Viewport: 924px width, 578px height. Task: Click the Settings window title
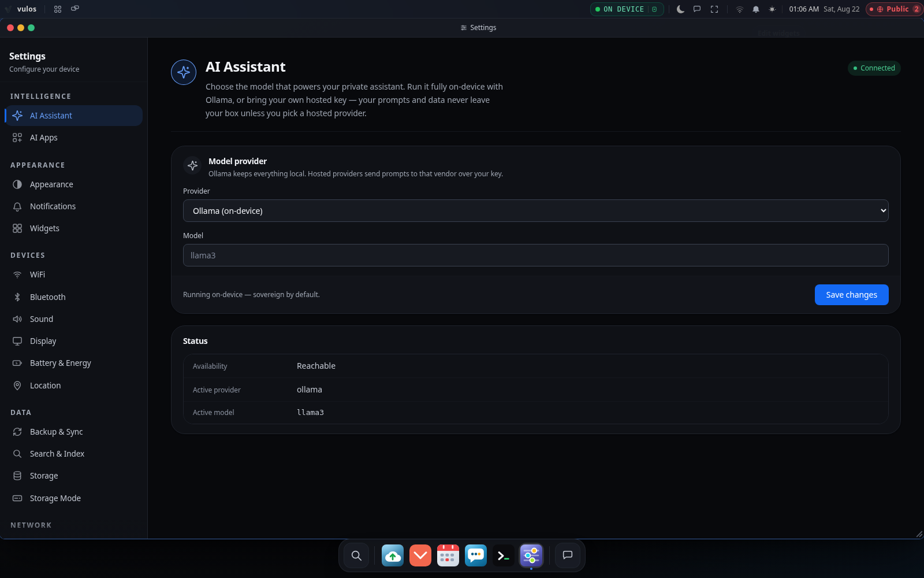point(478,28)
